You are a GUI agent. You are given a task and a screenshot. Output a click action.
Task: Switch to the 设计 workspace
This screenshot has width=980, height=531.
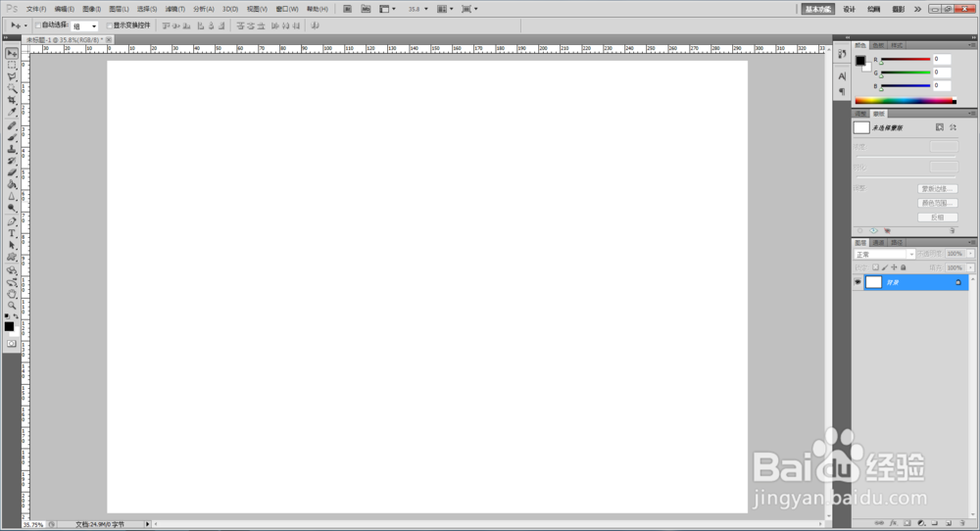coord(849,10)
